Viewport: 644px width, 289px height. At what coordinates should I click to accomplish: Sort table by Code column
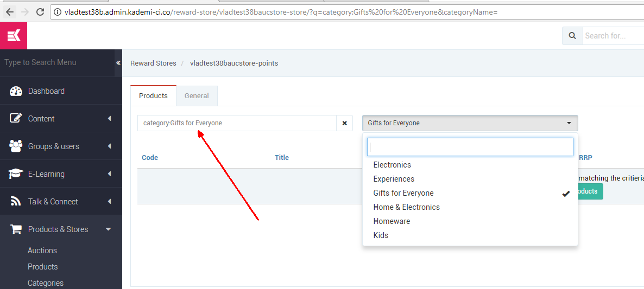(x=150, y=157)
